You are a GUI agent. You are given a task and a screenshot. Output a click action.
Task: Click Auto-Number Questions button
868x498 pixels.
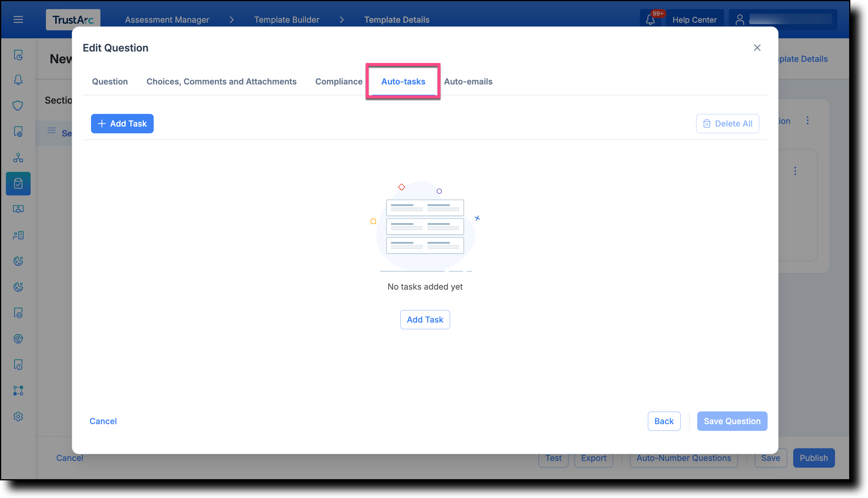(684, 458)
